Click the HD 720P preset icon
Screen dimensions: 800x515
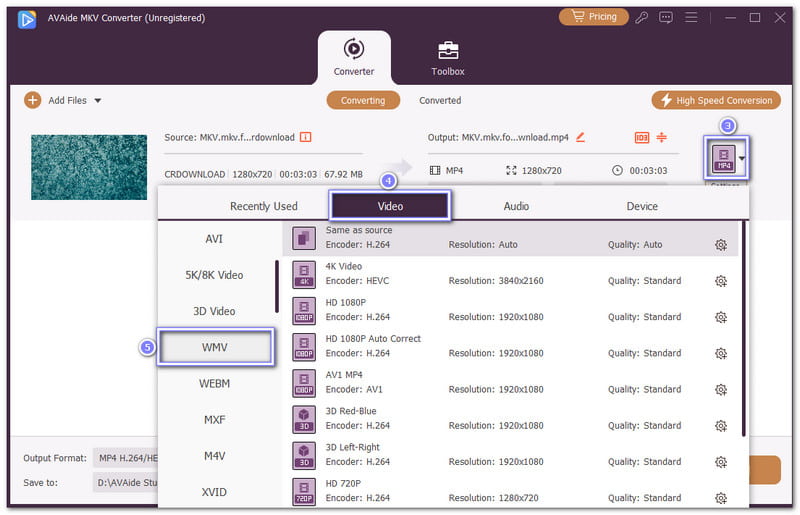pos(304,492)
